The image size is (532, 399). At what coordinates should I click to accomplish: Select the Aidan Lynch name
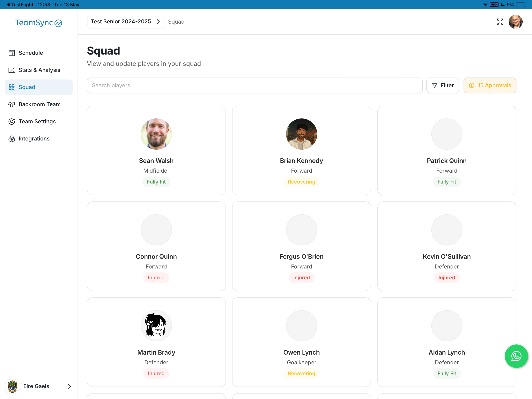coord(447,352)
